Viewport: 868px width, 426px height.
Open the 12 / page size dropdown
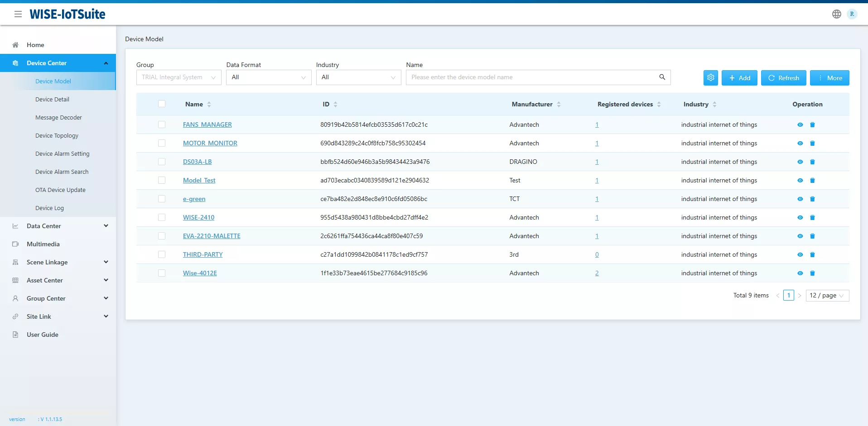click(827, 296)
